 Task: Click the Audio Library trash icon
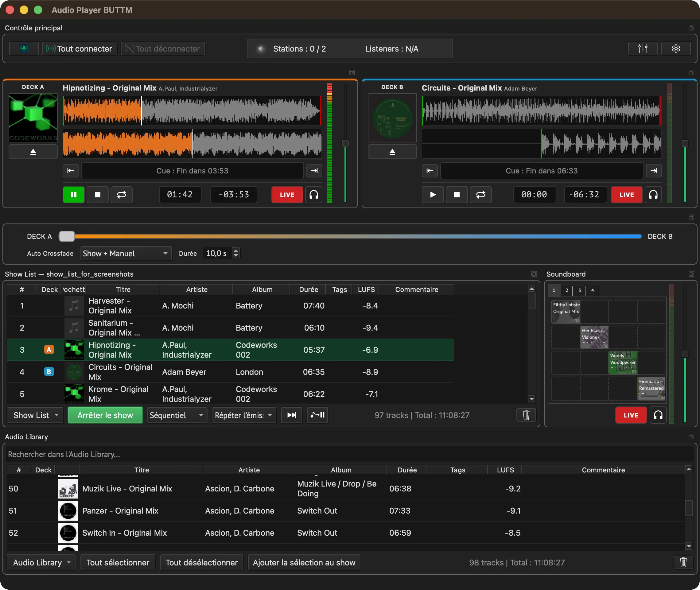point(683,563)
